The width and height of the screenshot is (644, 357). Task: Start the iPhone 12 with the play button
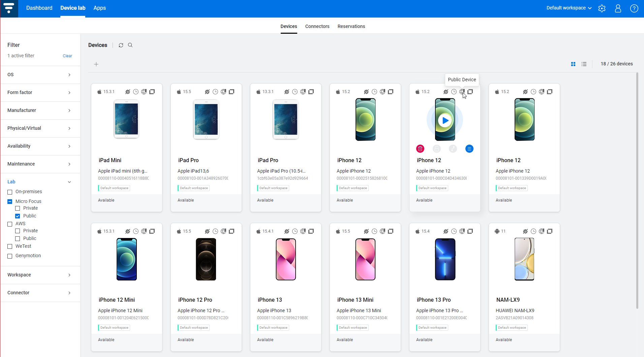coord(444,120)
